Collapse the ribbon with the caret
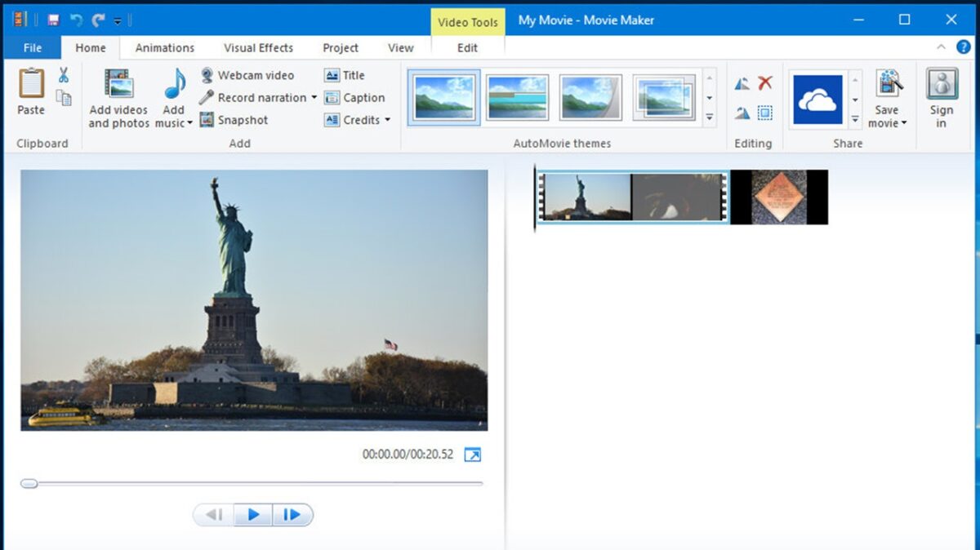The height and width of the screenshot is (550, 980). coord(941,47)
